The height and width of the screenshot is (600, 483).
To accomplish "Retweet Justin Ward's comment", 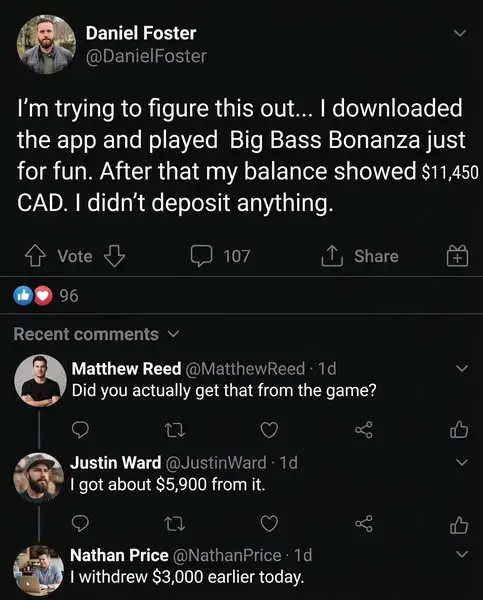I will (176, 524).
